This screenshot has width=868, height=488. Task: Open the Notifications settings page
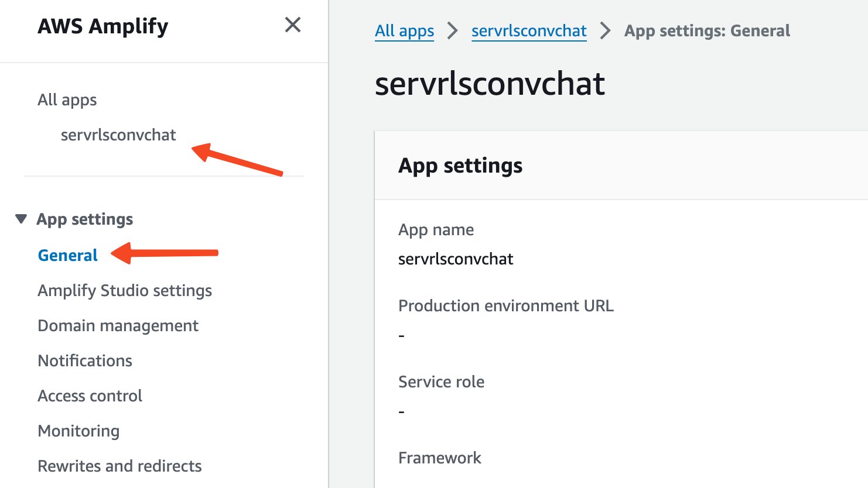[85, 361]
